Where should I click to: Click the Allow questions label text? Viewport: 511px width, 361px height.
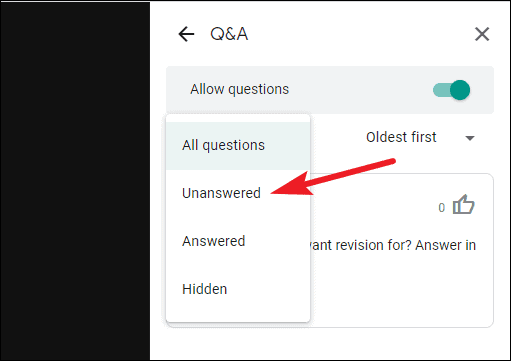tap(239, 89)
